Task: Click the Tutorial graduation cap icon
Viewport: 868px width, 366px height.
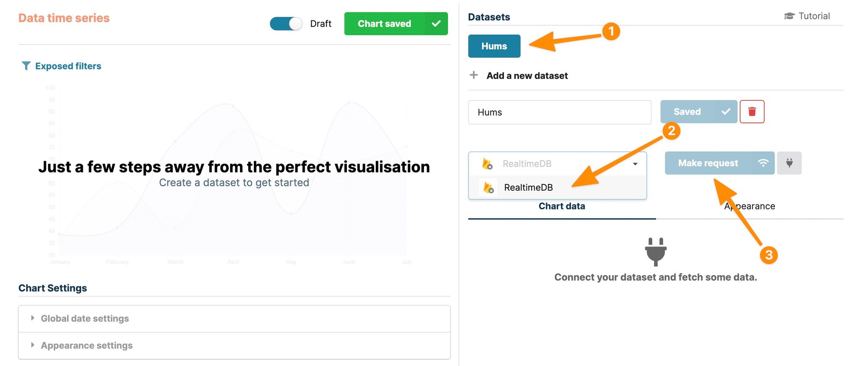Action: [x=789, y=16]
